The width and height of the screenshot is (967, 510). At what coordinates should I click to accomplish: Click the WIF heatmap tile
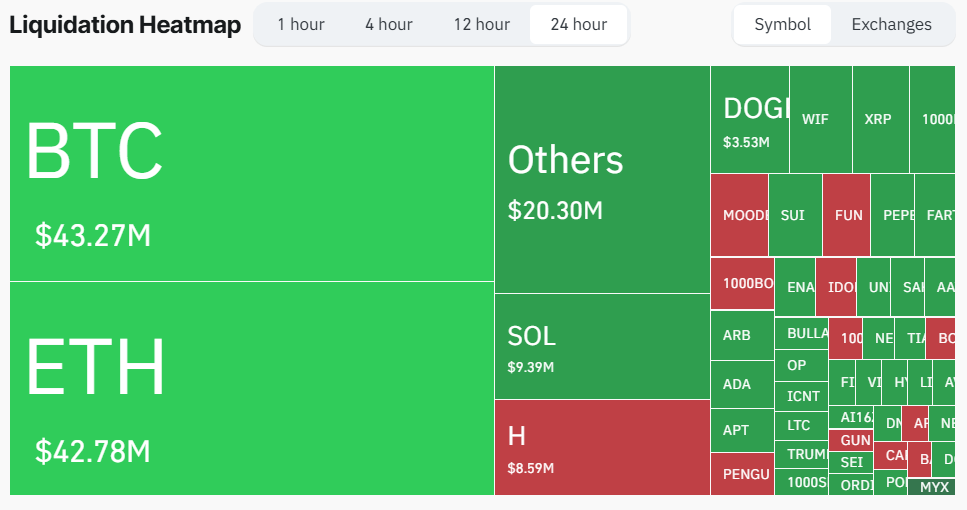pos(820,119)
